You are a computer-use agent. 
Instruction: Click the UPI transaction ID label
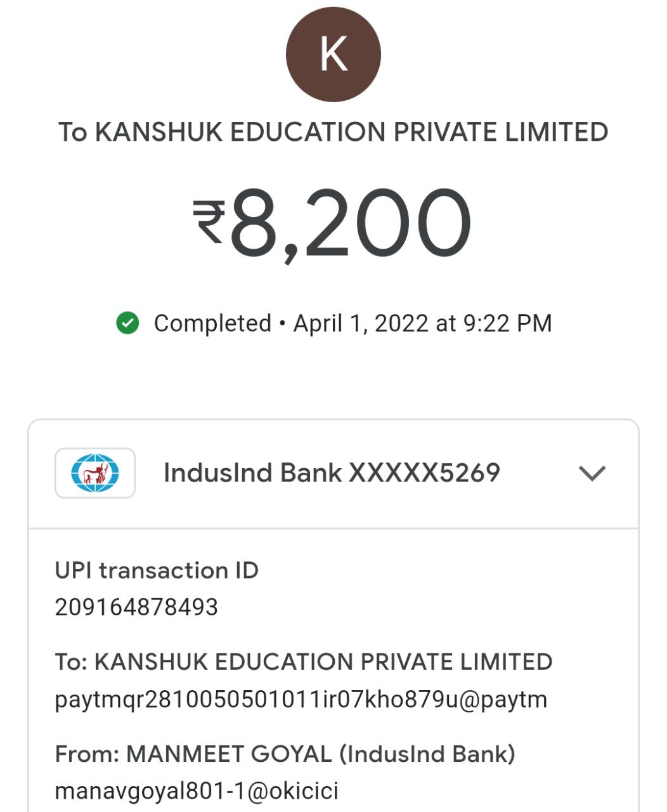[x=157, y=570]
